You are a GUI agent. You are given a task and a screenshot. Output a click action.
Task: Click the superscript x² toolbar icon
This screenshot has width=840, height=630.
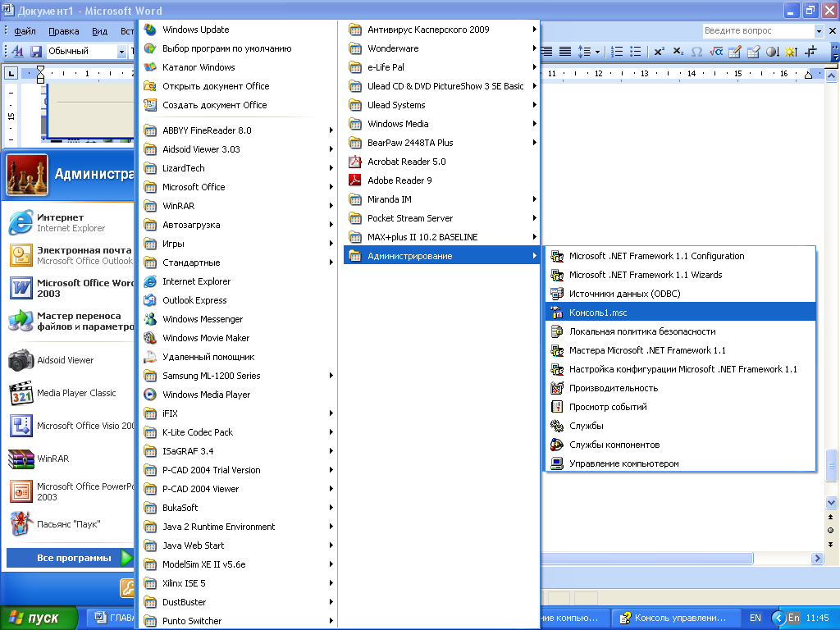tap(659, 52)
